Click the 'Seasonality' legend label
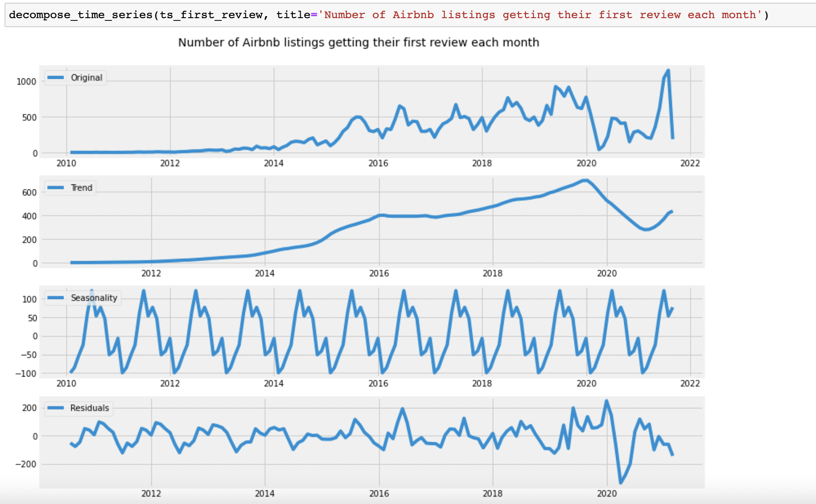 point(94,298)
